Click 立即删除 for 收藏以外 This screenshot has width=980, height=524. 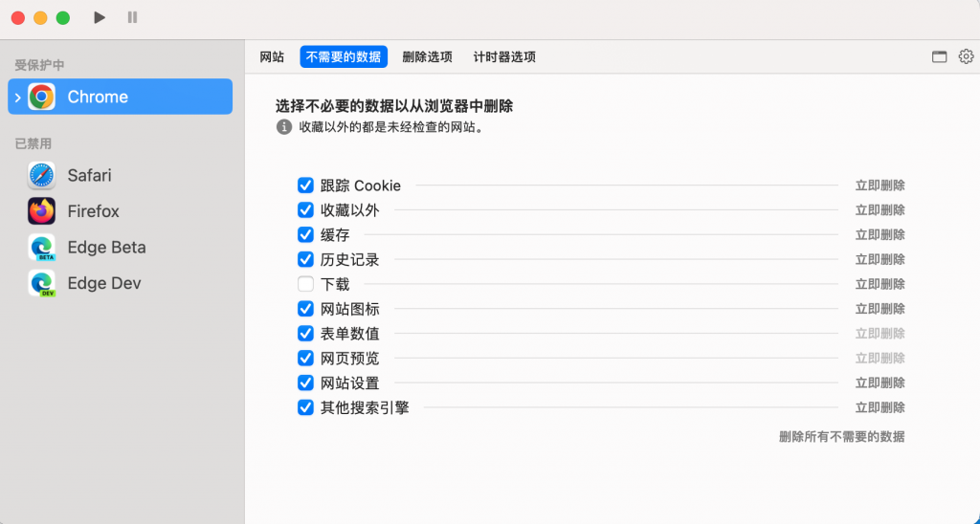pyautogui.click(x=880, y=209)
